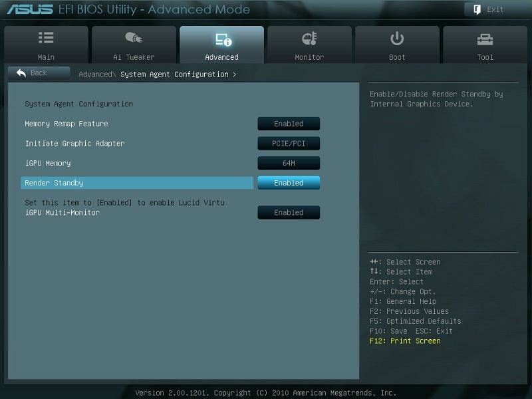Click the F12: Print Screen hint
Viewport: 532px width, 399px height.
point(405,341)
